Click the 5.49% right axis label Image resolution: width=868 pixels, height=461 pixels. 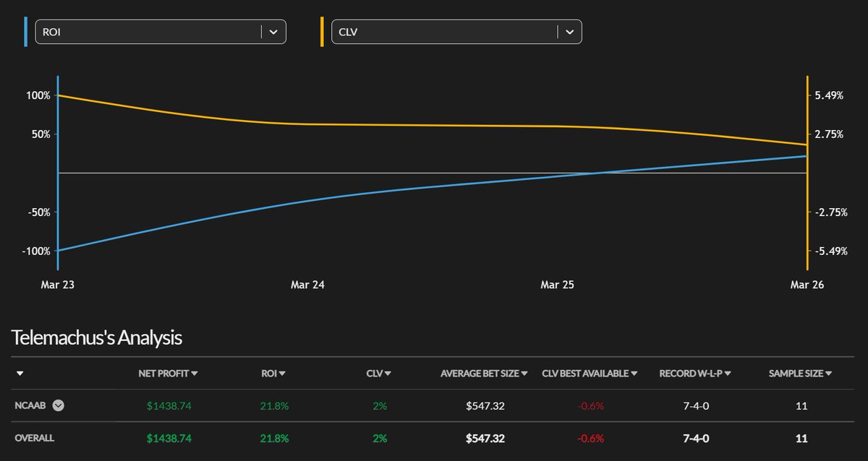click(x=829, y=95)
